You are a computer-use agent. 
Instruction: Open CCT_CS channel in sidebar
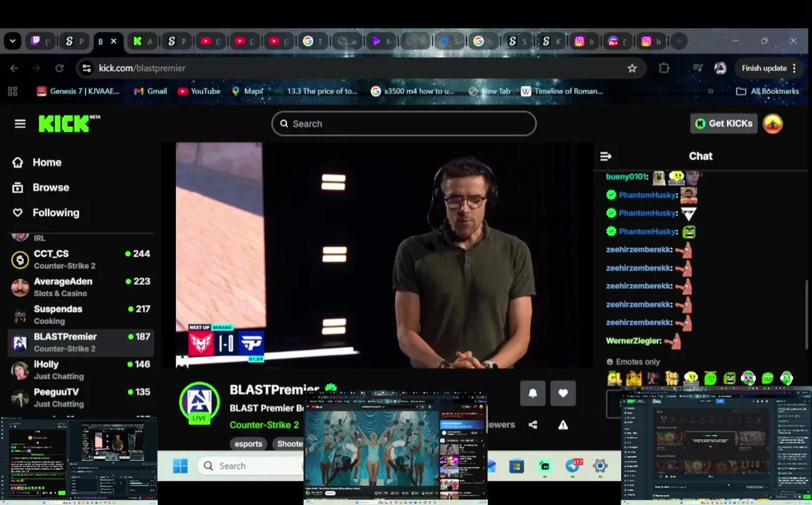[80, 260]
